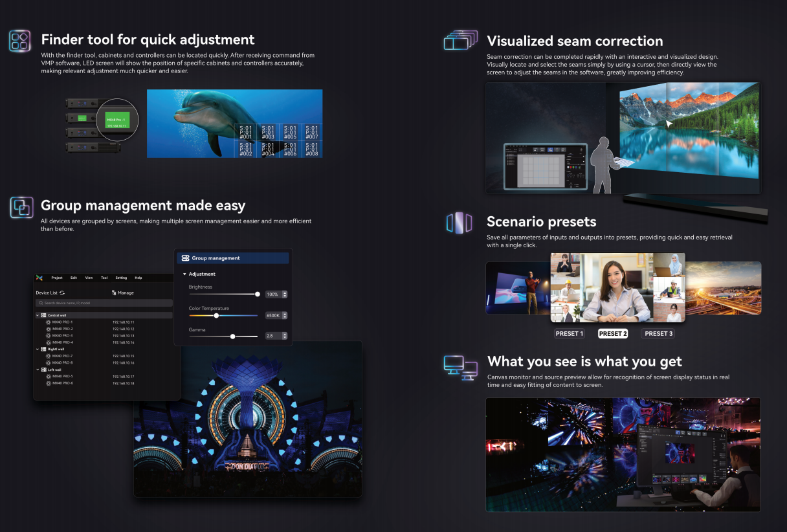787x532 pixels.
Task: Click the Group management header icon
Action: (185, 258)
